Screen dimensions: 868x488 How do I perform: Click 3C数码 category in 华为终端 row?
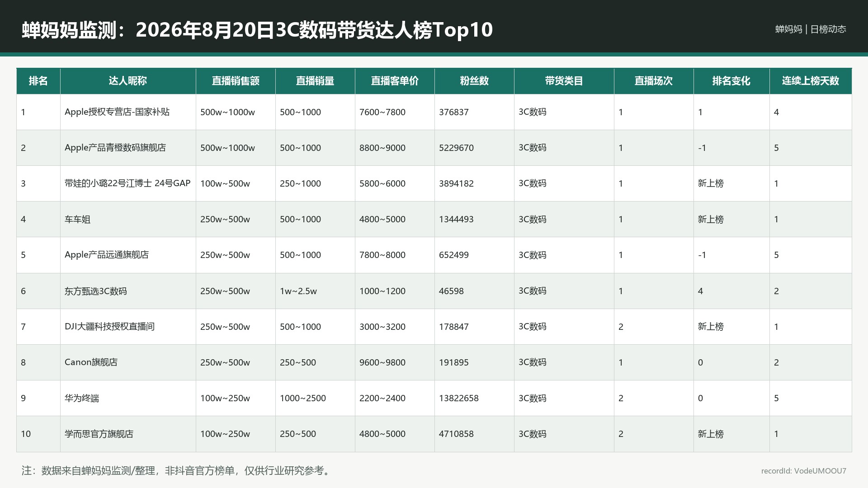click(x=533, y=398)
